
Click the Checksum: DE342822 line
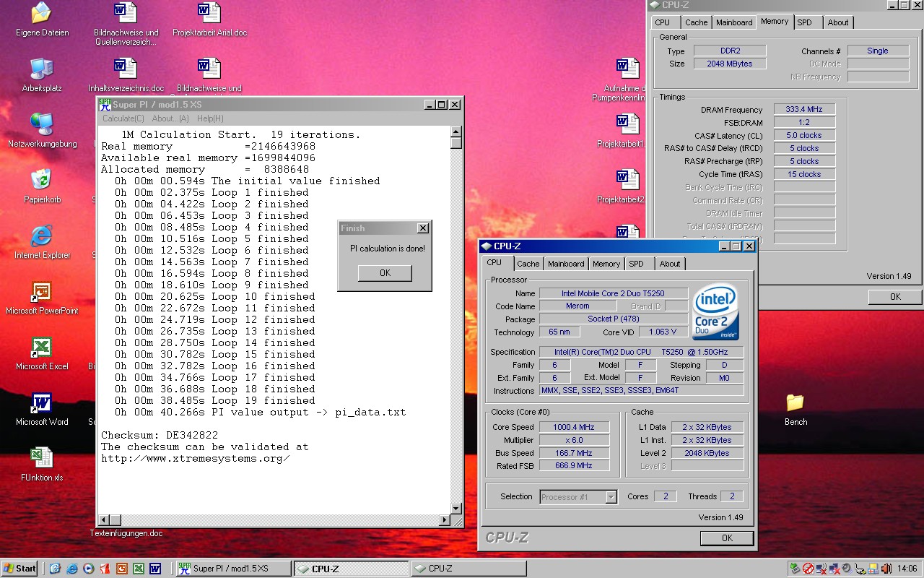[x=160, y=436]
